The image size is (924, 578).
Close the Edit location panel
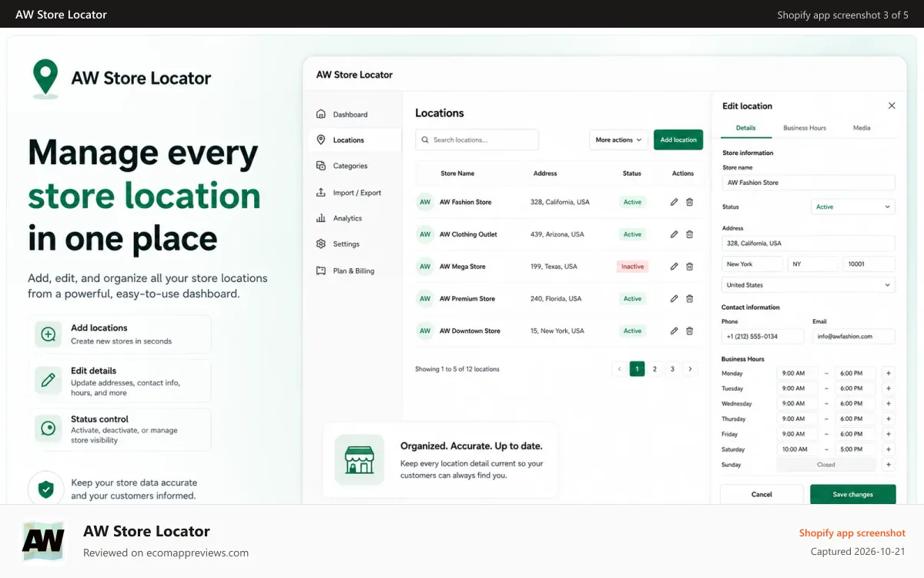tap(892, 106)
